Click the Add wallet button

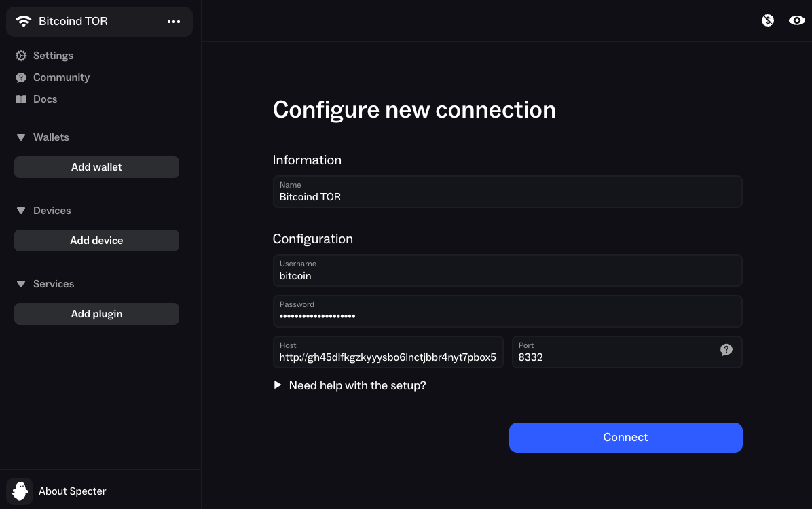point(96,166)
